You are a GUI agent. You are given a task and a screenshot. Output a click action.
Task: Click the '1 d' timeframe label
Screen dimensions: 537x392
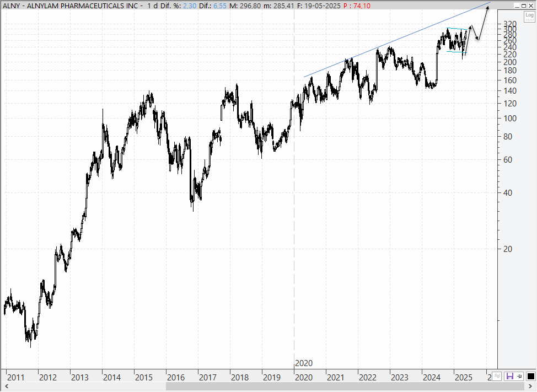[152, 6]
